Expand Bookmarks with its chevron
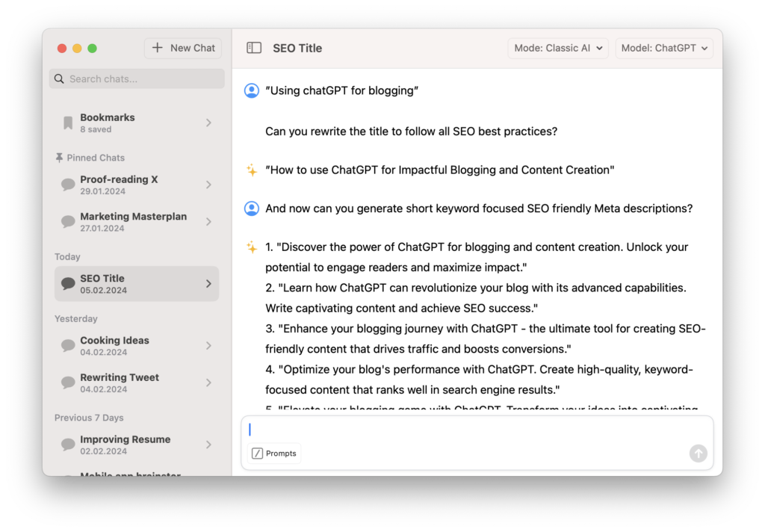 209,123
